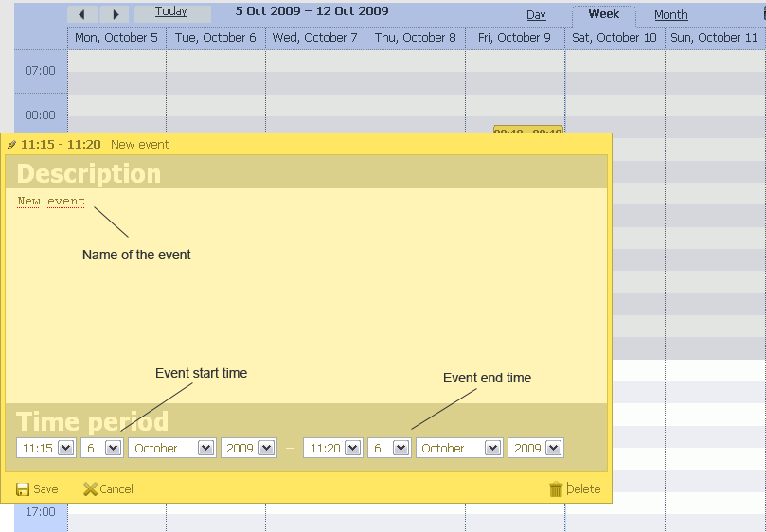The image size is (766, 532).
Task: Switch to the Month view tab
Action: pos(670,15)
